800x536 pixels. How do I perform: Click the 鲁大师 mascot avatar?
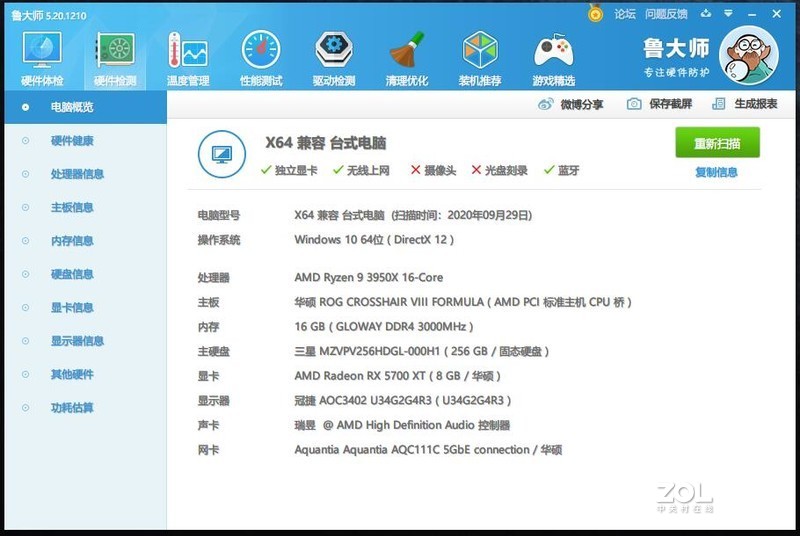pyautogui.click(x=748, y=55)
